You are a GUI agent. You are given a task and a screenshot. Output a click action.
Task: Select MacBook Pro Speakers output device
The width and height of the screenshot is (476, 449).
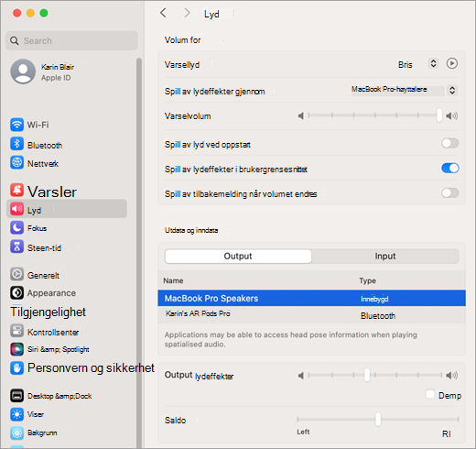[x=311, y=298]
